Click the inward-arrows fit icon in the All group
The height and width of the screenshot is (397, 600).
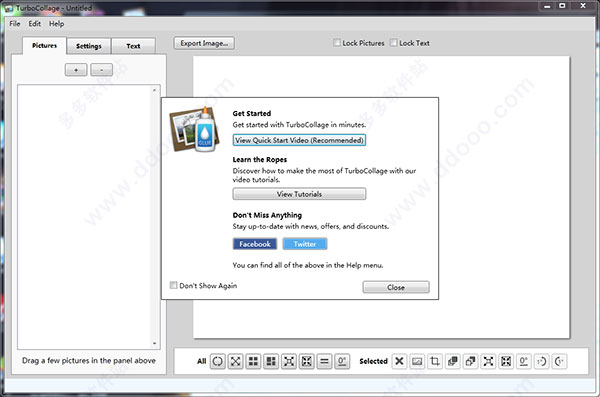point(289,361)
